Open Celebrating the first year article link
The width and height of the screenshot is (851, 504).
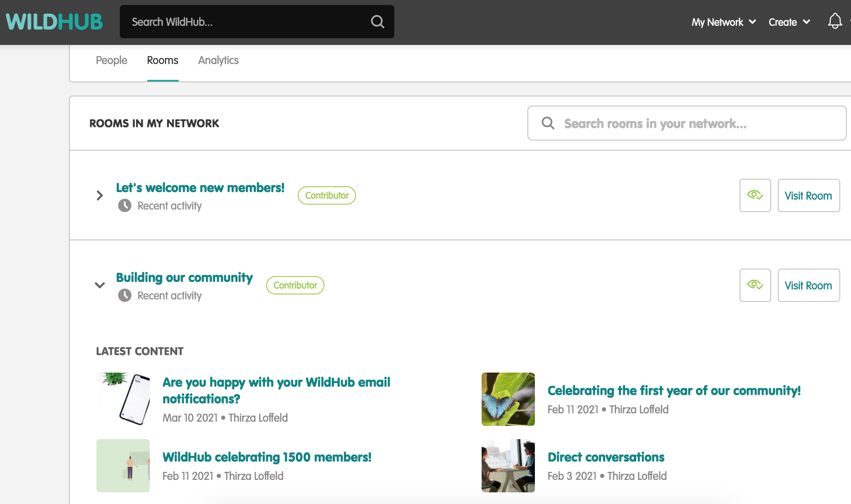[x=674, y=390]
